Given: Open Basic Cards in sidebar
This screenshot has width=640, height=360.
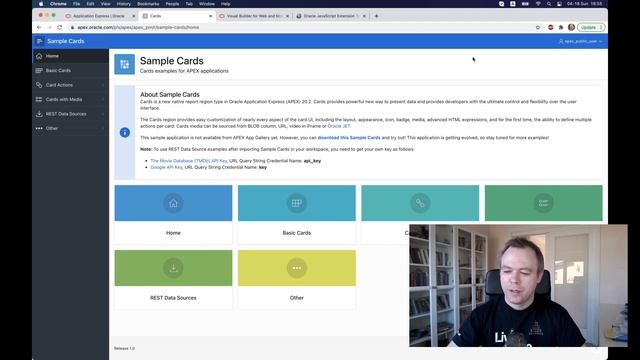Looking at the screenshot, I should (71, 71).
